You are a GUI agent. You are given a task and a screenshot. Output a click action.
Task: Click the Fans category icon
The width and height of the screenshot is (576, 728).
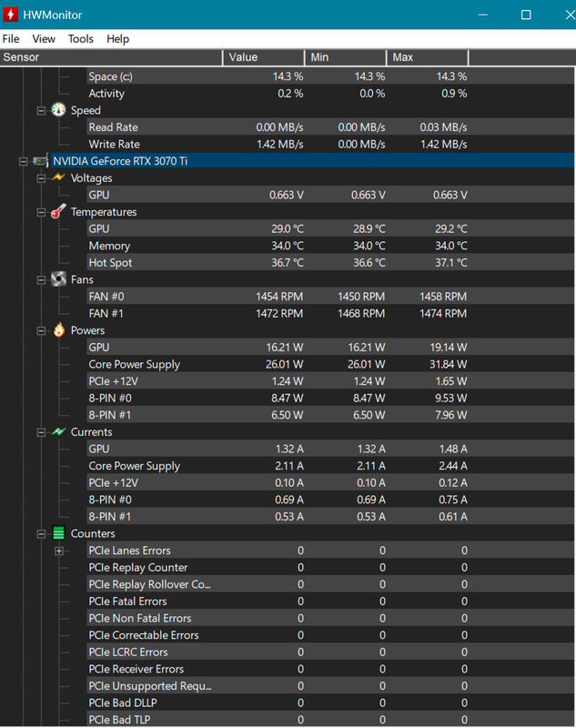(58, 279)
